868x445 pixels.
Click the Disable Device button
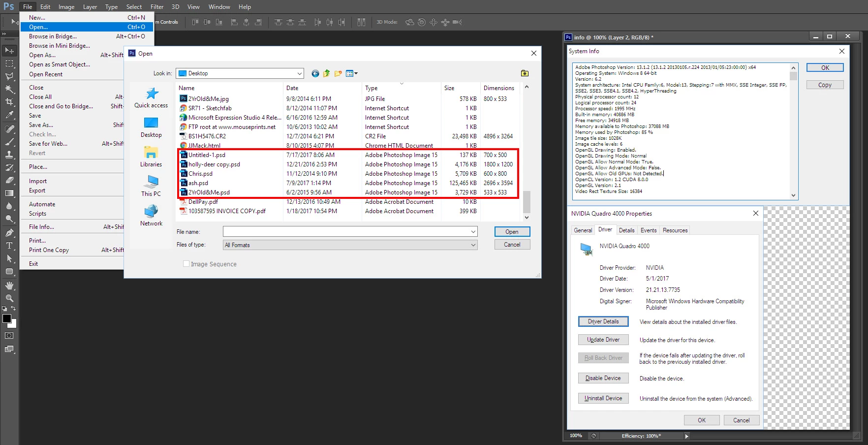pyautogui.click(x=603, y=378)
